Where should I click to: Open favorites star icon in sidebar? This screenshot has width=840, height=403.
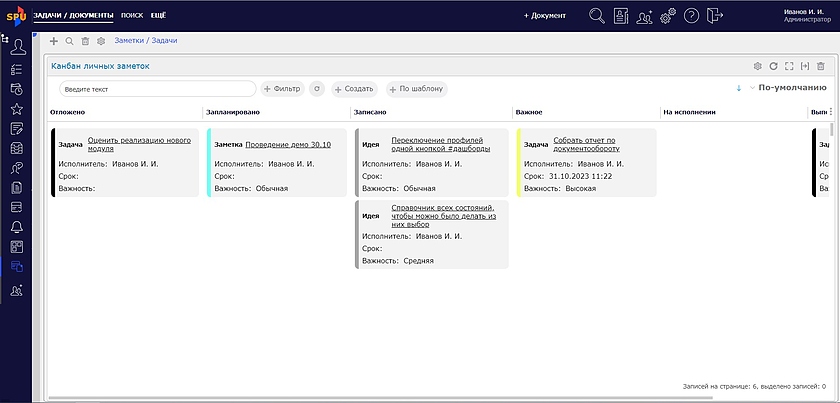pos(17,108)
